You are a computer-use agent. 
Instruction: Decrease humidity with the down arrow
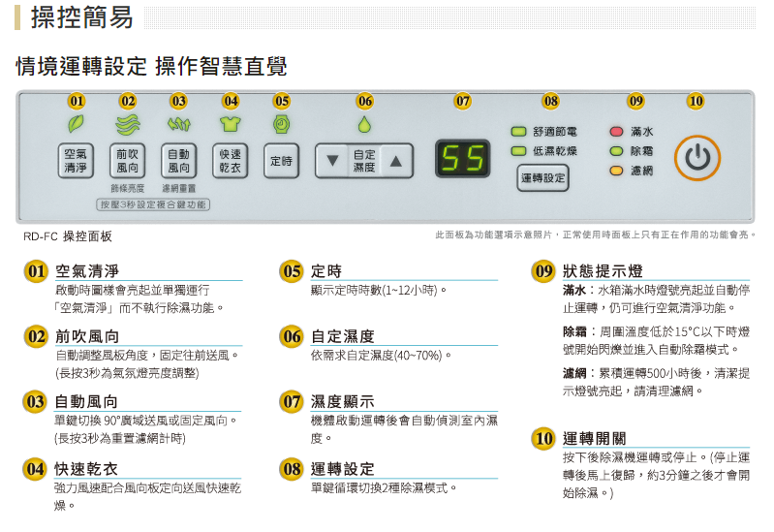pyautogui.click(x=333, y=161)
